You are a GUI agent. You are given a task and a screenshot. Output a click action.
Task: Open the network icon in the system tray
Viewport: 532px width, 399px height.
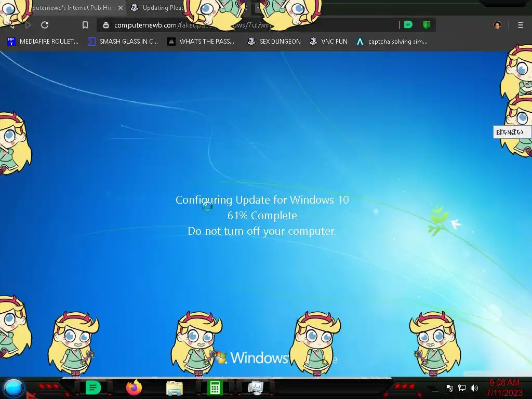(x=462, y=388)
